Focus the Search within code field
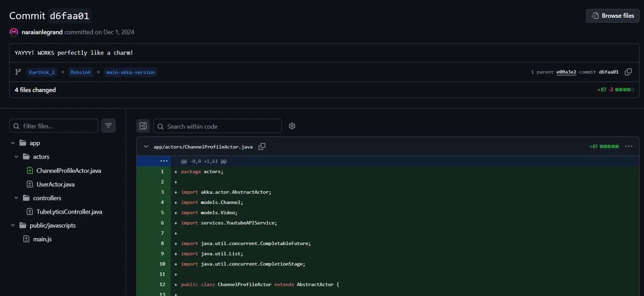 click(x=218, y=126)
